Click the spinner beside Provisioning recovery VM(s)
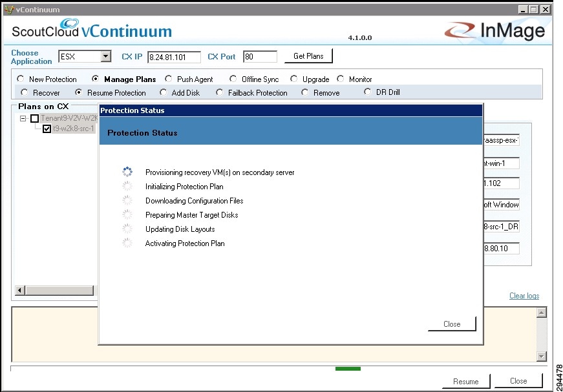Screen dimensions: 563x392 coord(127,172)
